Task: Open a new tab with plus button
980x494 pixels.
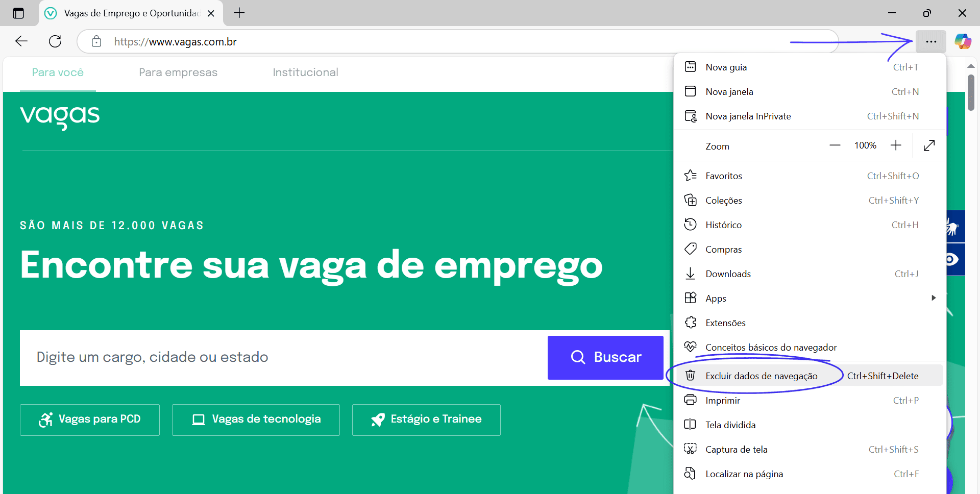Action: point(239,13)
